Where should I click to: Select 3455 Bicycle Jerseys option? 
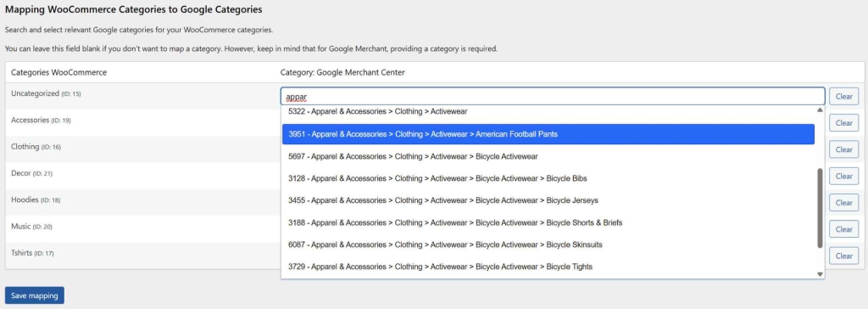tap(548, 200)
